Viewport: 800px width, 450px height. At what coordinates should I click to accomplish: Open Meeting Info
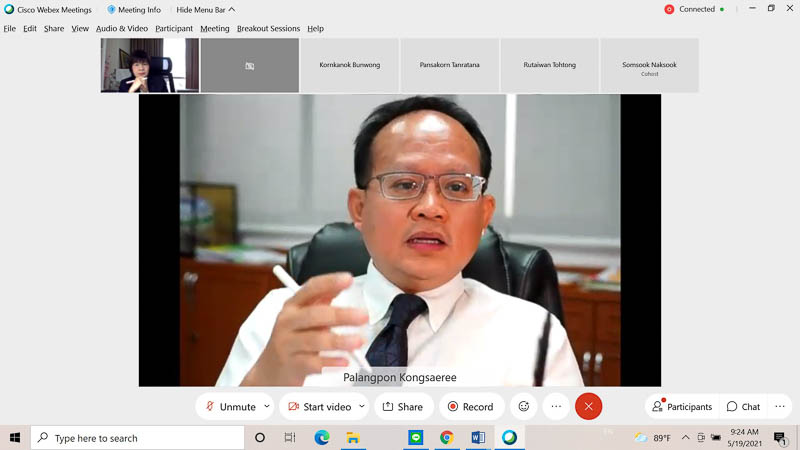(134, 10)
